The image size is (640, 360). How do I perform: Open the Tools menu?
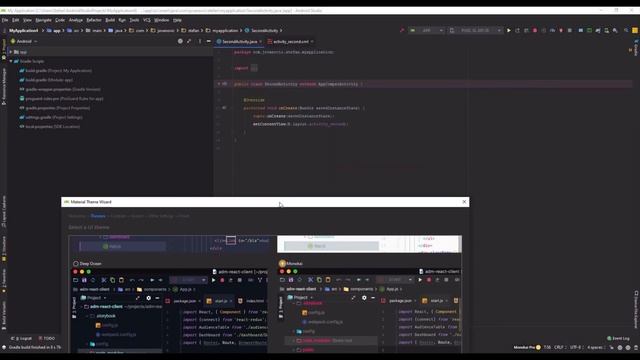(x=134, y=20)
